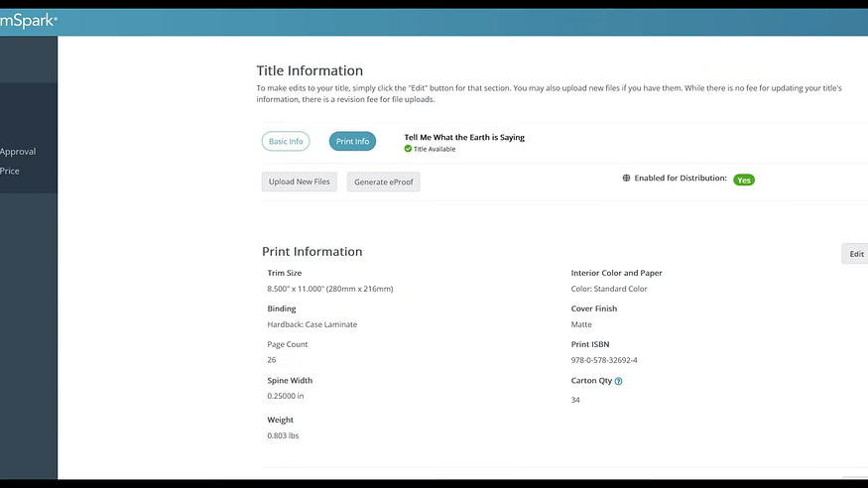The height and width of the screenshot is (488, 868).
Task: Open the Carton Qty help icon
Action: click(x=618, y=381)
